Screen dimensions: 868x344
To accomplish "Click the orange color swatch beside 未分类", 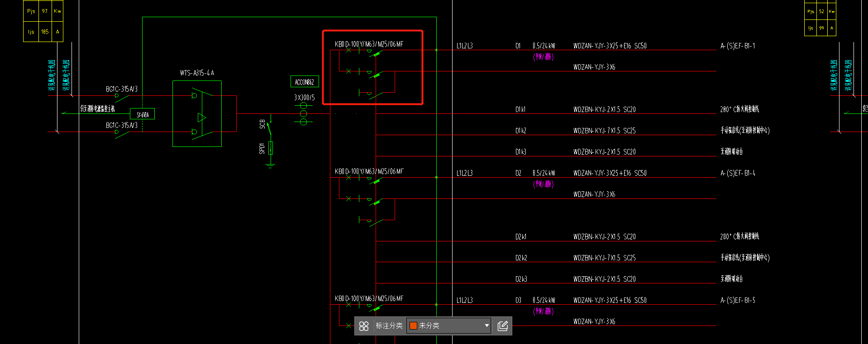I will tap(413, 325).
